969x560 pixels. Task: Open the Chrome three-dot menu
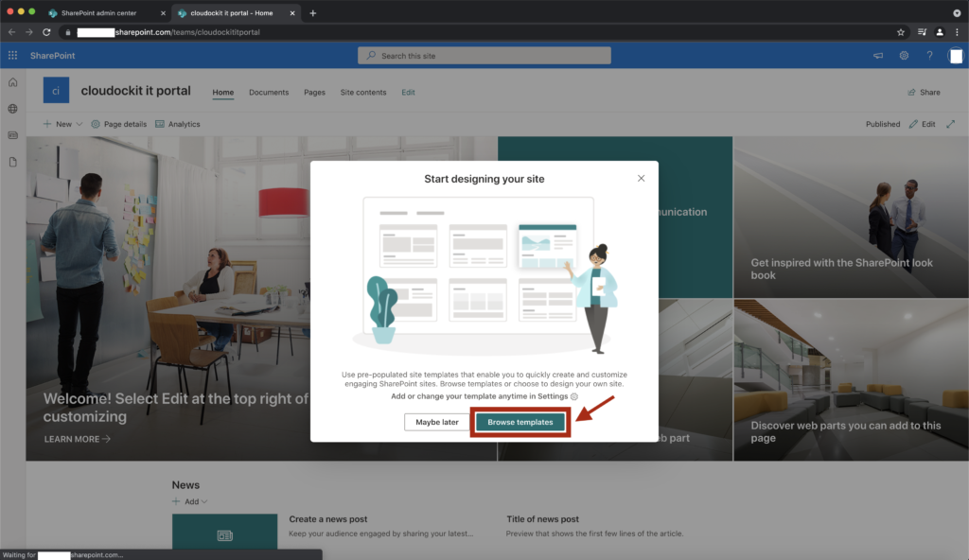point(957,32)
